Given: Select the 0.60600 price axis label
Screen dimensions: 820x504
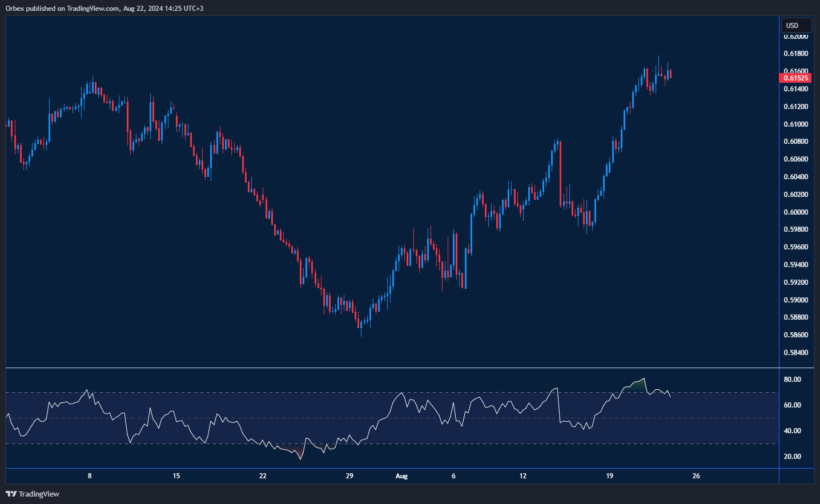Looking at the screenshot, I should tap(796, 159).
